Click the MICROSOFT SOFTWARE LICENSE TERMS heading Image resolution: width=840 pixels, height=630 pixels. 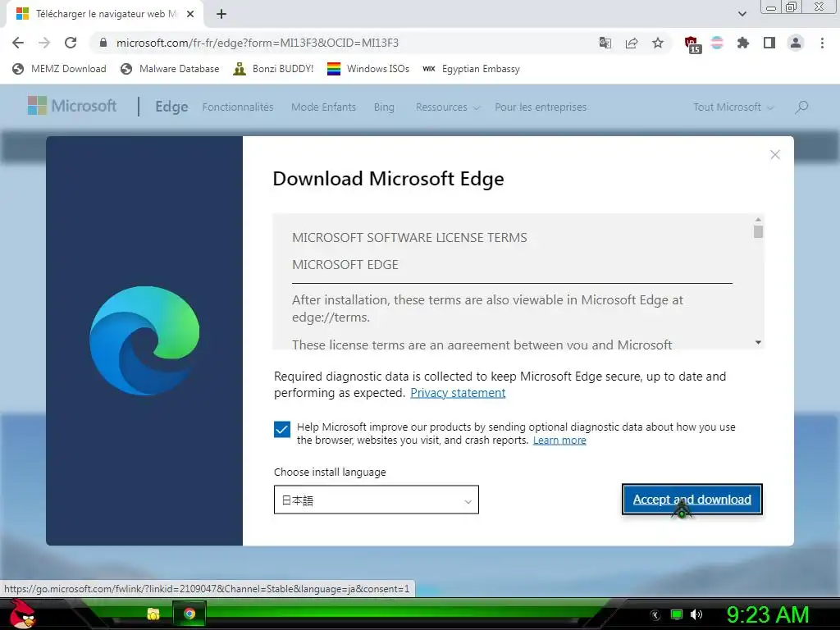409,237
